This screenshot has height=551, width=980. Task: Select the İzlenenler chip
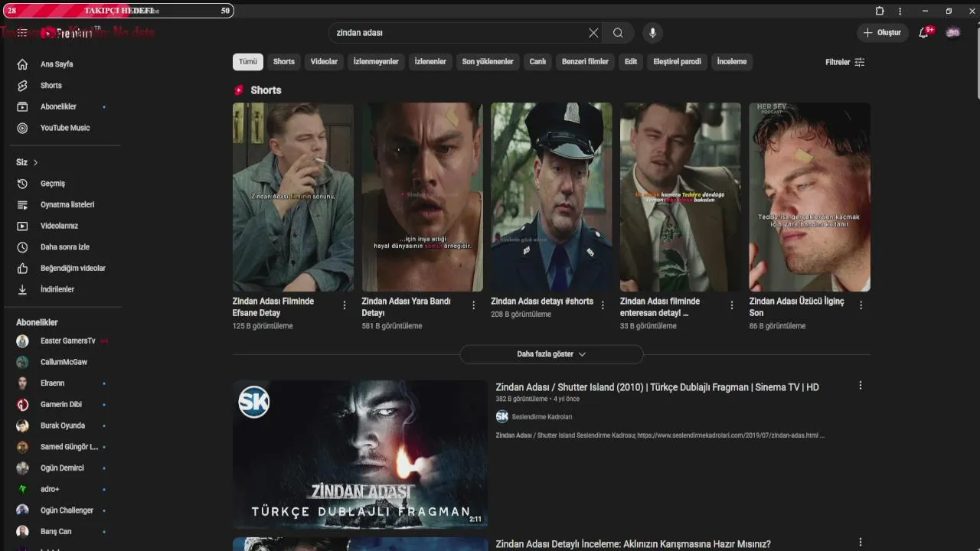430,62
